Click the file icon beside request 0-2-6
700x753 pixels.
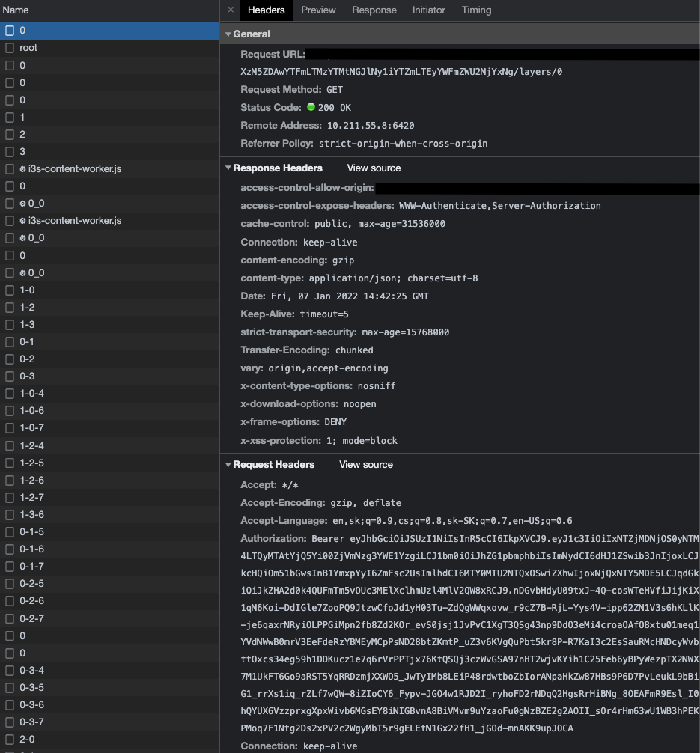point(10,601)
